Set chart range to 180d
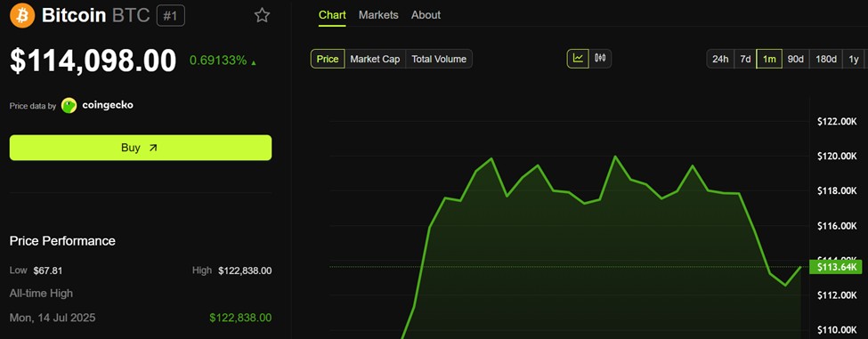 tap(826, 59)
